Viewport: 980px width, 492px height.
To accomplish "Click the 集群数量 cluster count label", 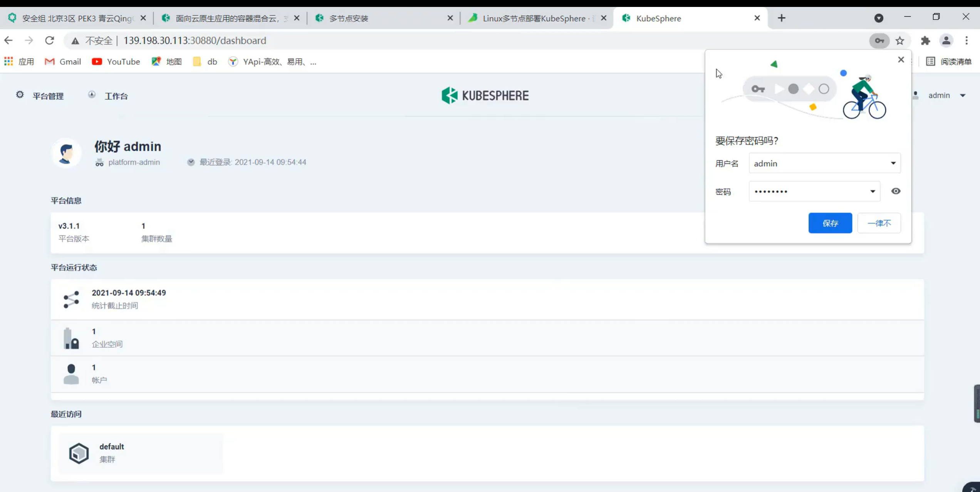I will coord(156,239).
